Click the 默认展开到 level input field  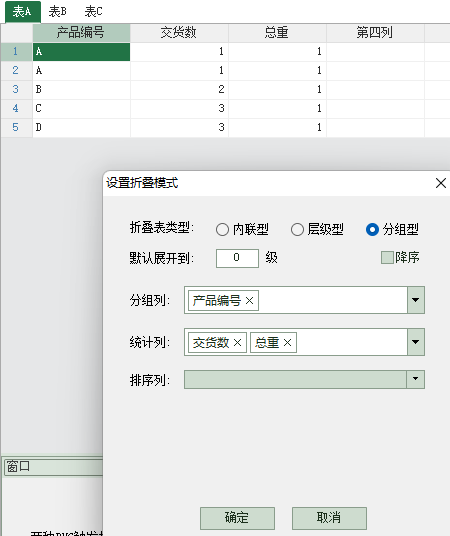pyautogui.click(x=237, y=258)
